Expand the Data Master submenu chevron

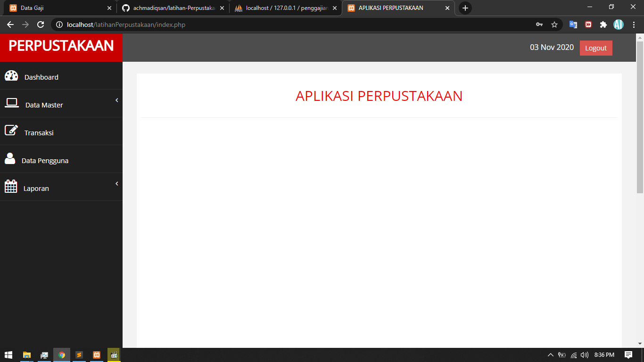pos(116,100)
